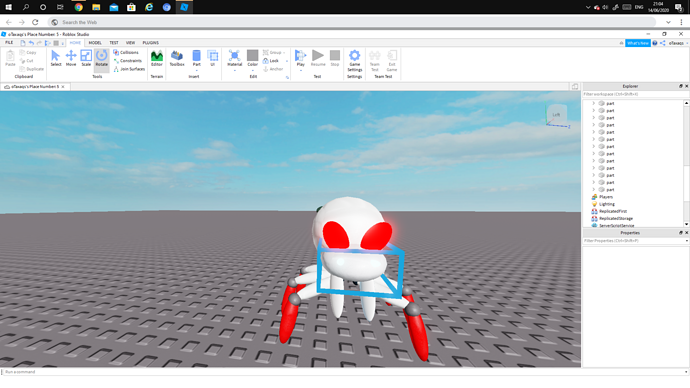Select the Place Number 5 document tab

tap(34, 87)
